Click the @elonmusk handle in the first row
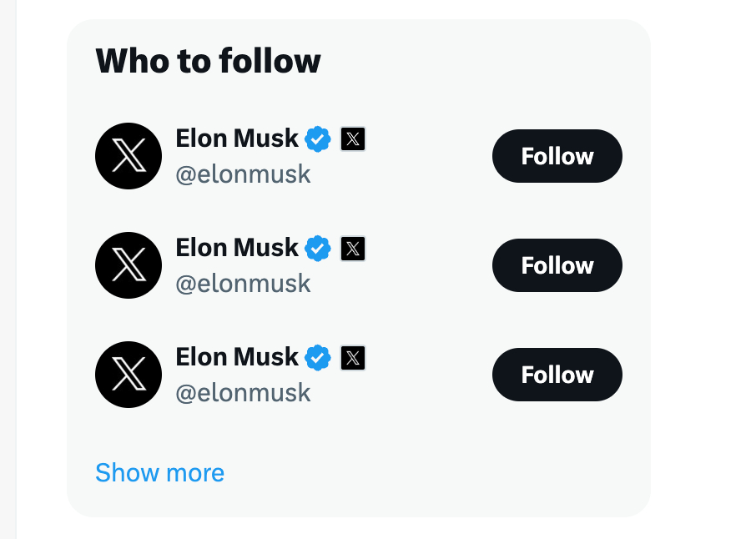This screenshot has height=539, width=756. coord(243,174)
